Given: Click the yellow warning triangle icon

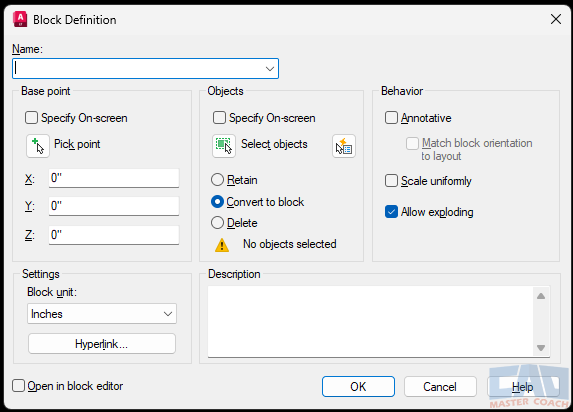Looking at the screenshot, I should pos(222,245).
